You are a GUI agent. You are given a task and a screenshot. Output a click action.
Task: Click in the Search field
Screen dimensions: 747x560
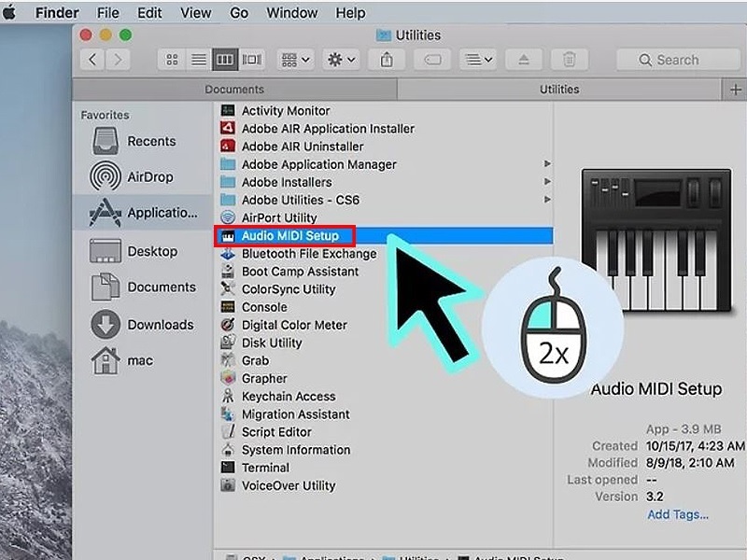coord(679,60)
